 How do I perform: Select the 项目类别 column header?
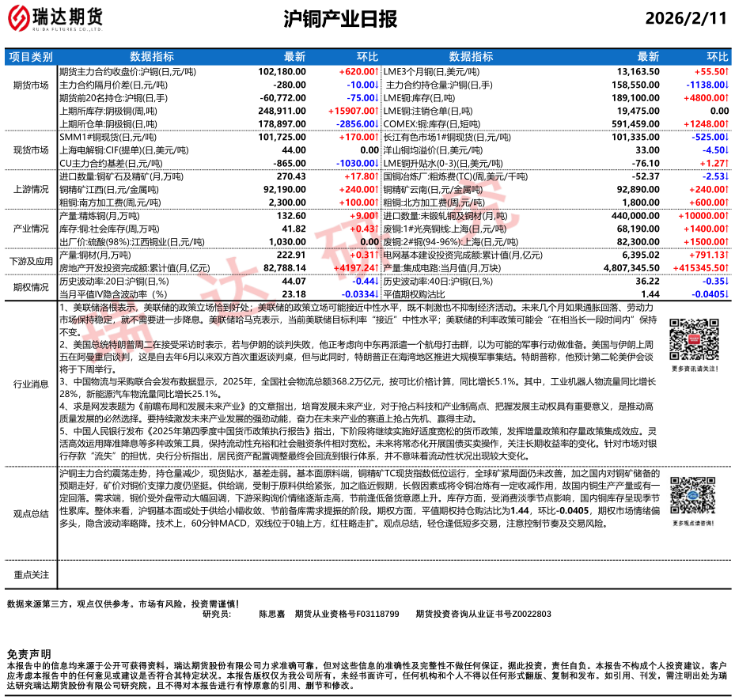pyautogui.click(x=31, y=57)
